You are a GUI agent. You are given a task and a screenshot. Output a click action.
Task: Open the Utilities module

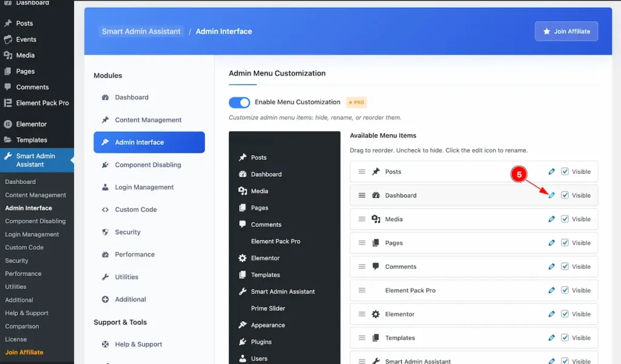149,277
